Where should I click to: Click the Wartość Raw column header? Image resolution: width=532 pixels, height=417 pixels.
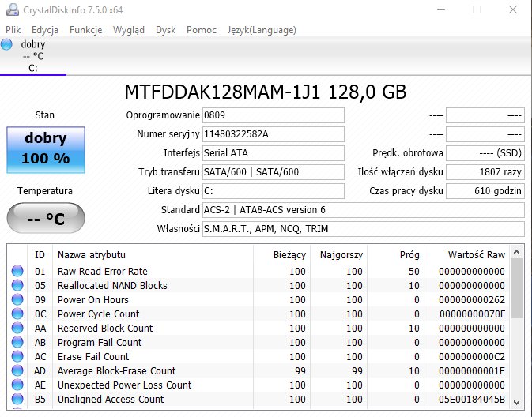[x=467, y=254]
